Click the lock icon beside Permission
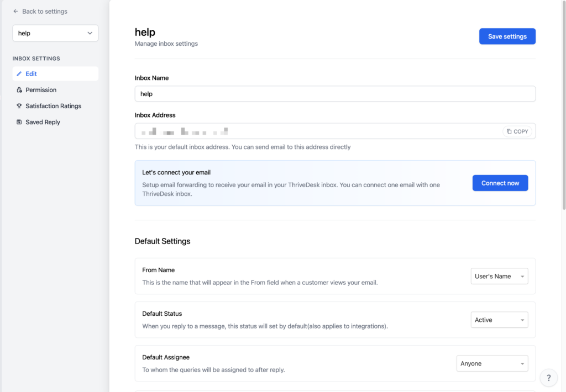The image size is (566, 392). 20,89
